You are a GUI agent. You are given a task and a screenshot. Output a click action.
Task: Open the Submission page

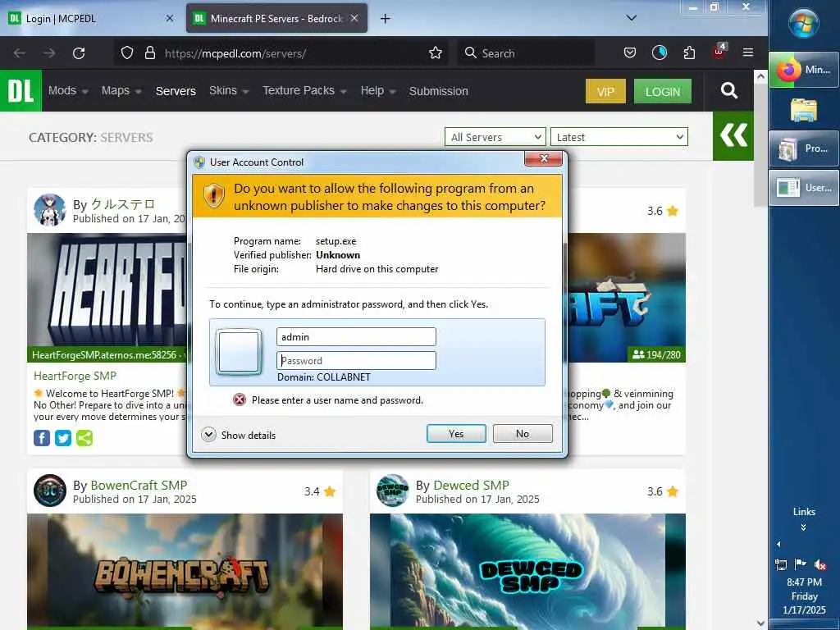pyautogui.click(x=439, y=91)
